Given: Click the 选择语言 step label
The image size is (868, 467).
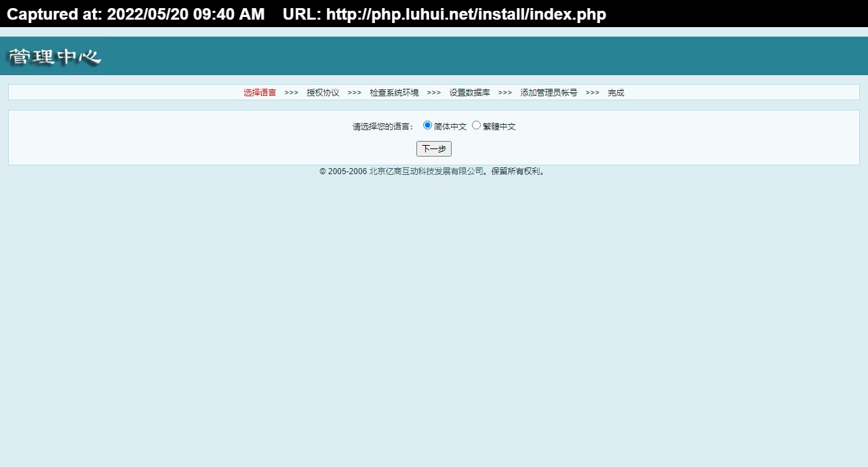Looking at the screenshot, I should [260, 93].
